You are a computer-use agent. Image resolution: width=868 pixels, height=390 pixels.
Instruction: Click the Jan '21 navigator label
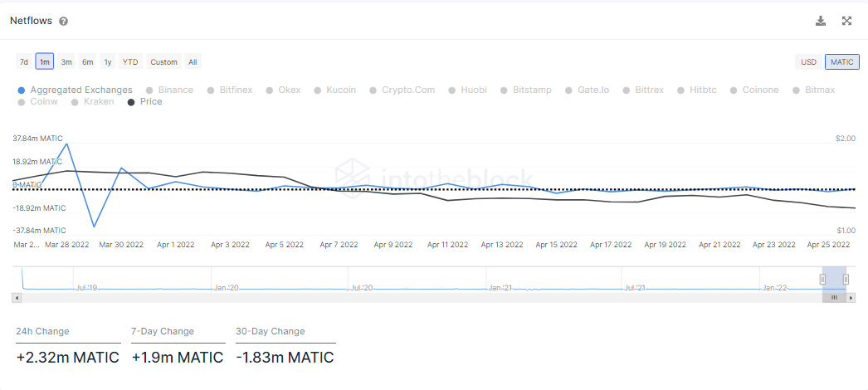(x=500, y=288)
